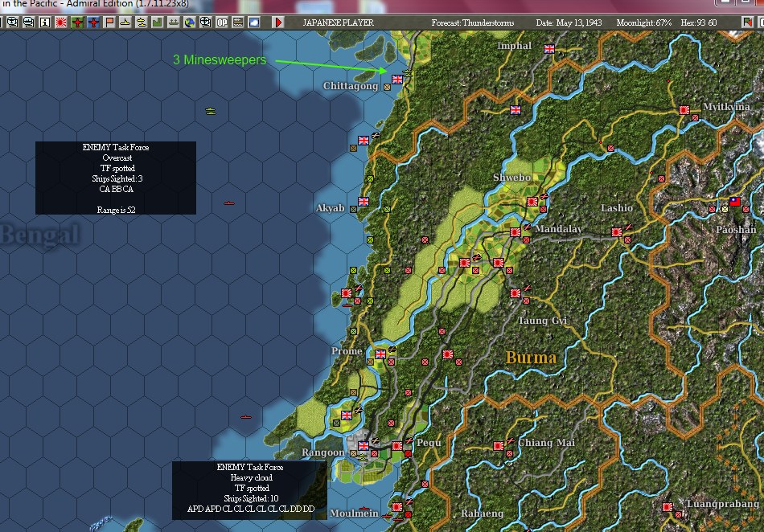This screenshot has height=532, width=764.
Task: Click the single yellow ship toolbar icon
Action: tap(125, 23)
